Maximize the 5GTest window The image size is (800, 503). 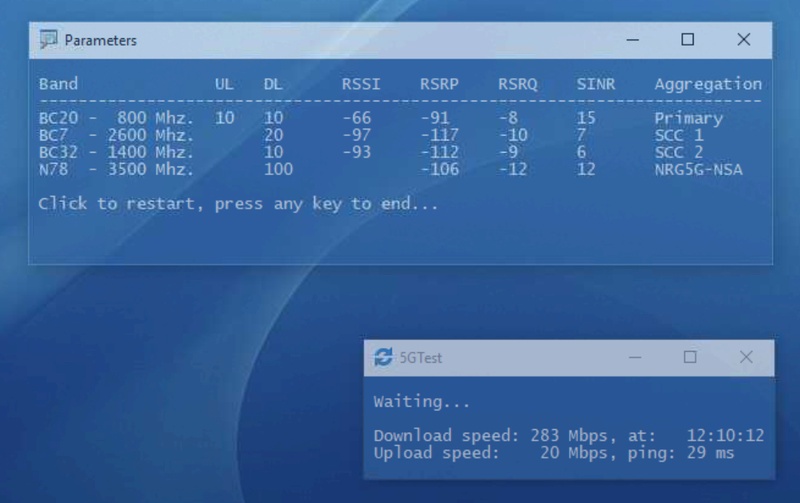[690, 357]
